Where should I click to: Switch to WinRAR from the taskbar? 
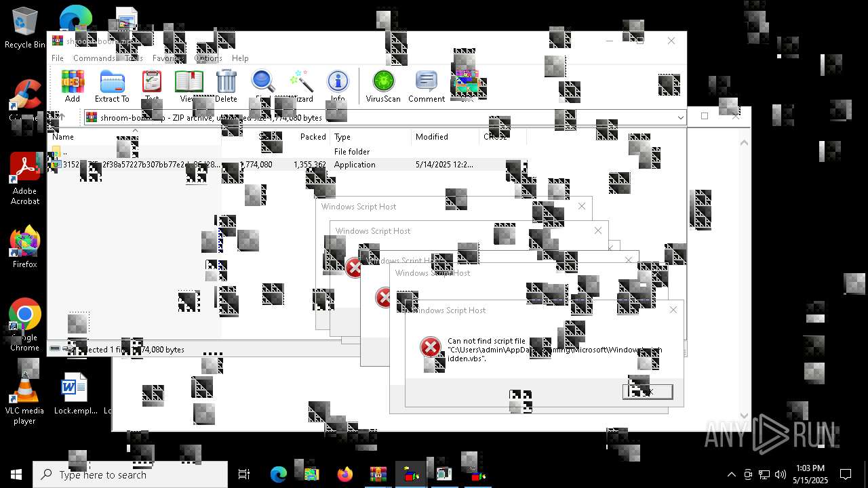click(378, 474)
